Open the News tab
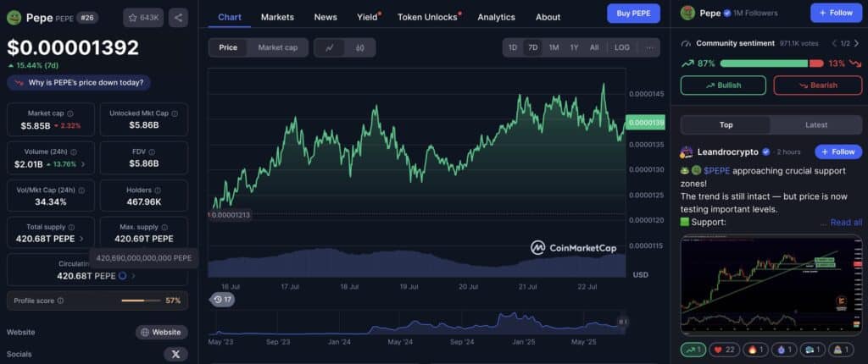The height and width of the screenshot is (364, 868). click(325, 17)
